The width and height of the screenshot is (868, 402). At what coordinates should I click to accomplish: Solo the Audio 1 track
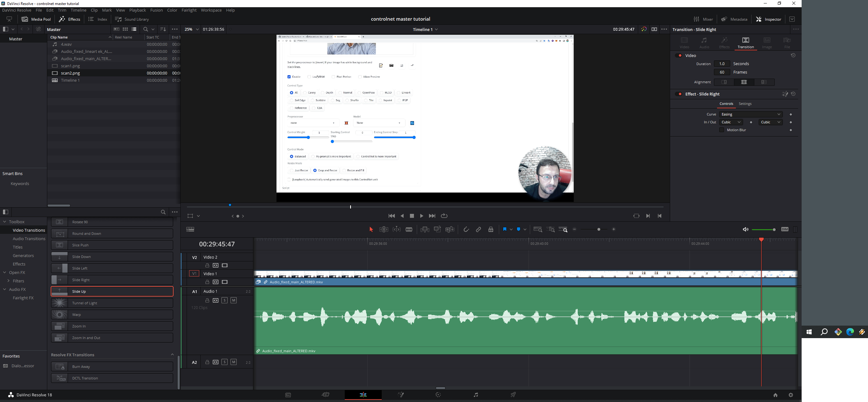(225, 300)
